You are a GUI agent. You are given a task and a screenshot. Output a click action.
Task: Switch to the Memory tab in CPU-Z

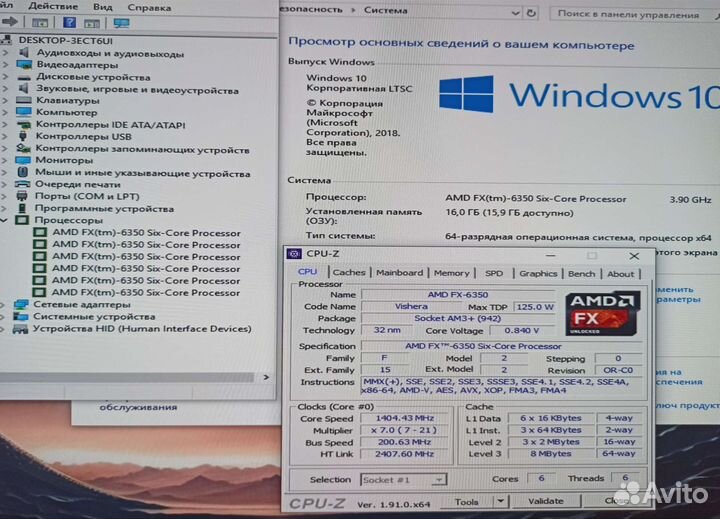click(x=452, y=273)
